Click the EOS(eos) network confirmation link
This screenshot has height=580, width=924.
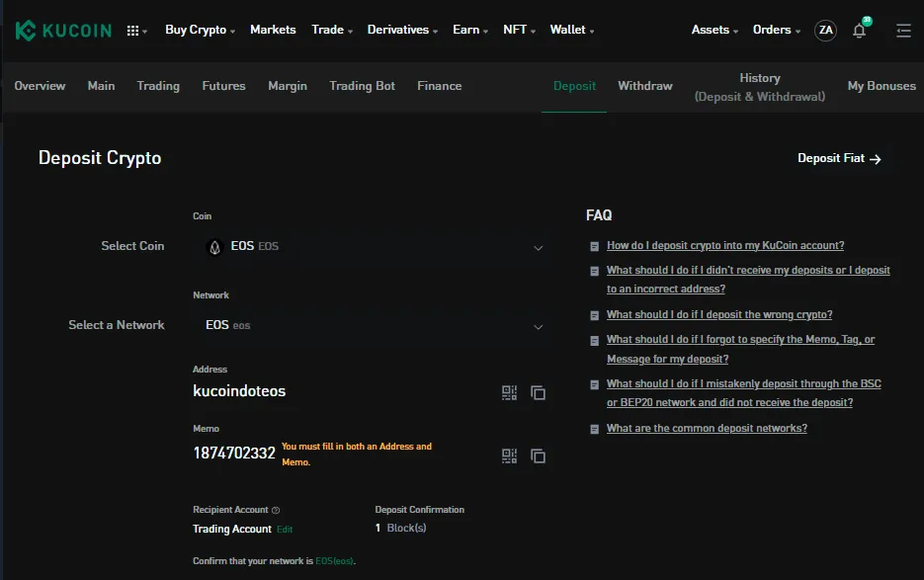[334, 561]
